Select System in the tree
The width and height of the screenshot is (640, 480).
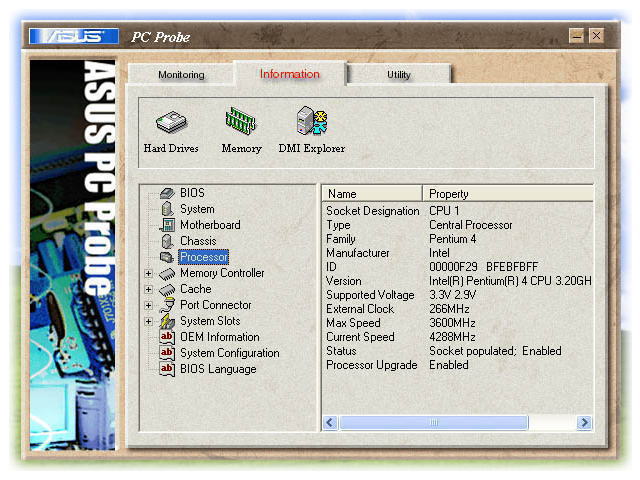point(197,209)
